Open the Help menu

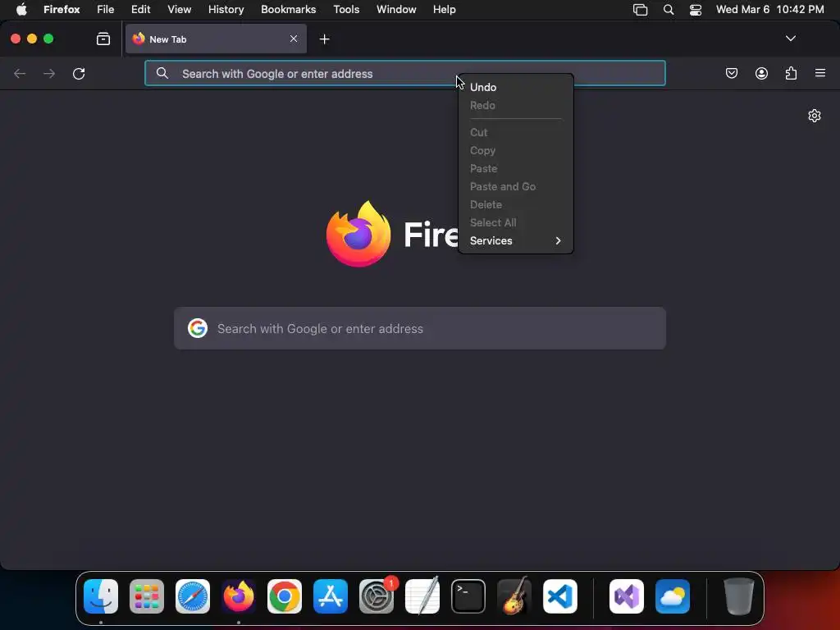point(444,10)
